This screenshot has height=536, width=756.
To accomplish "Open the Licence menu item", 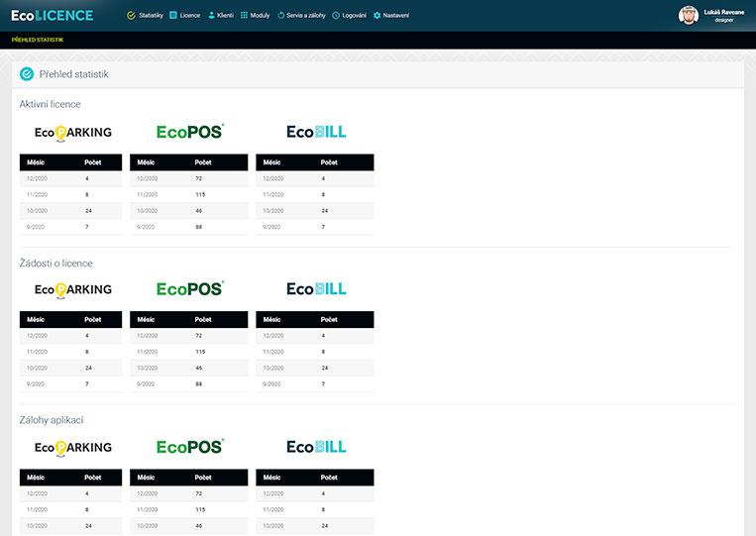I will click(x=189, y=16).
